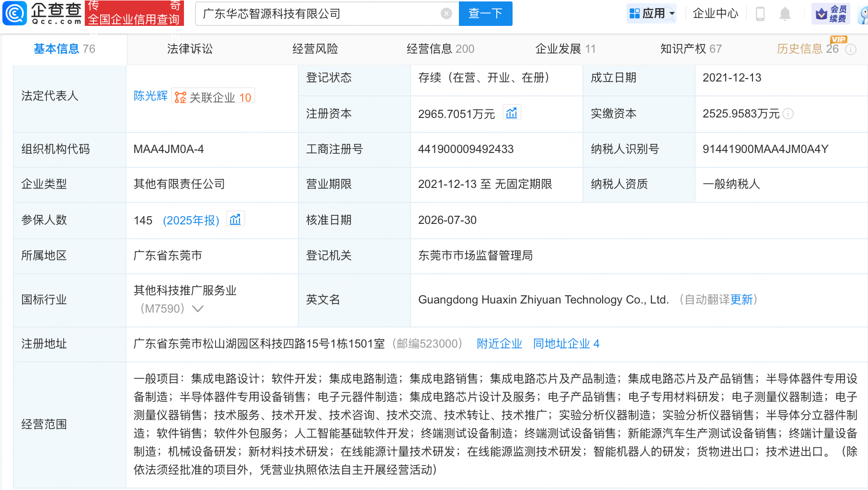Click 更新 link after English name
Image resolution: width=868 pixels, height=490 pixels.
[x=741, y=300]
